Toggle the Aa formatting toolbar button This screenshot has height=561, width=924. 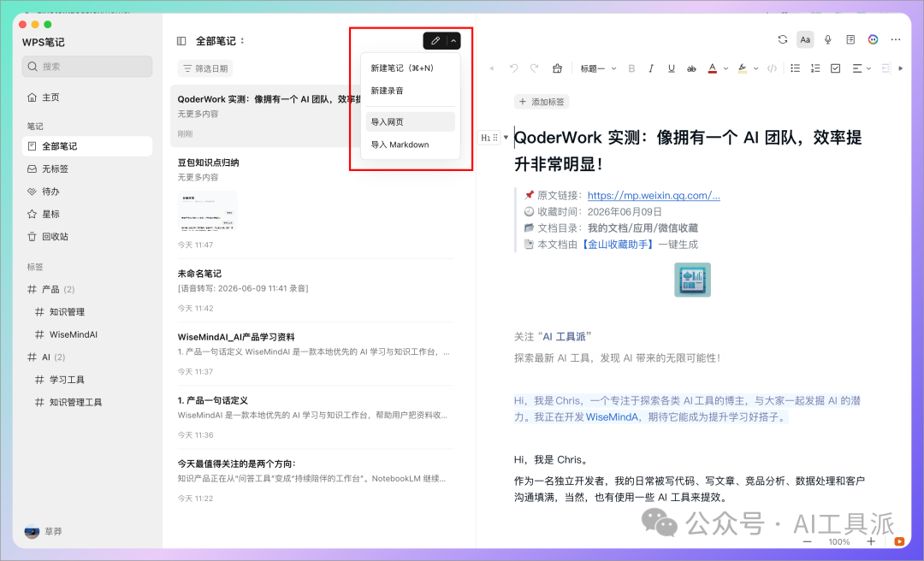click(x=805, y=39)
